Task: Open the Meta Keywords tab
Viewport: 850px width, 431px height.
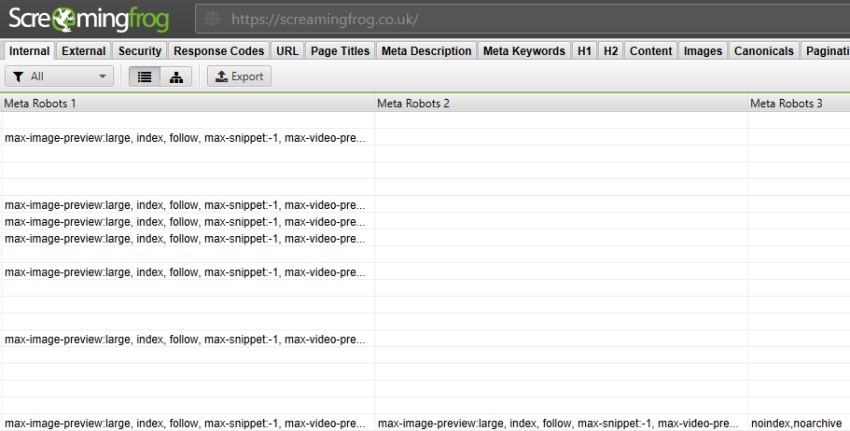Action: click(523, 51)
